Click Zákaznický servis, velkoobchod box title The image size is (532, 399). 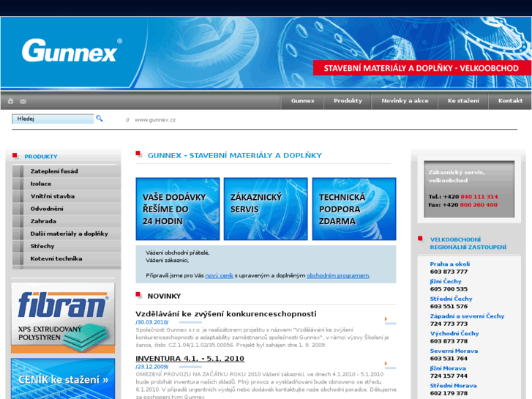457,176
